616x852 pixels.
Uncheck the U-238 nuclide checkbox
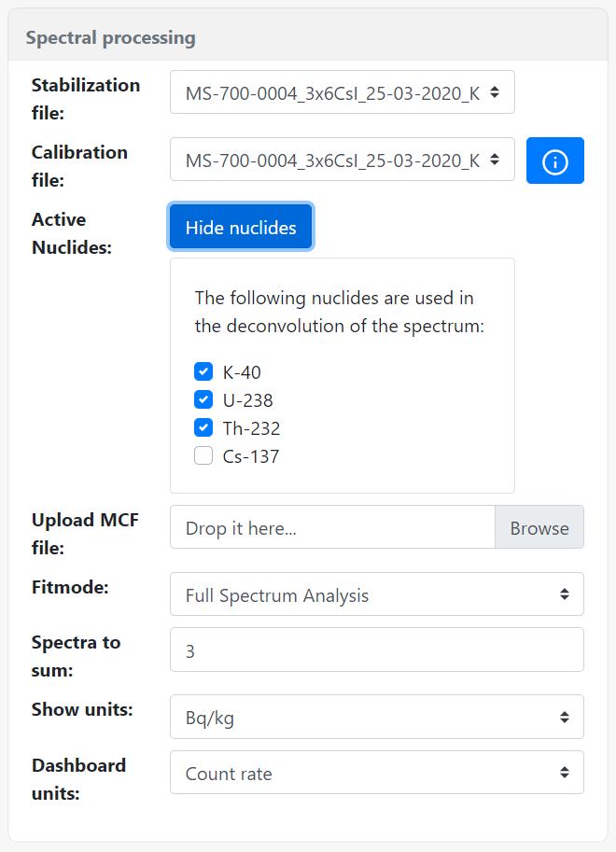click(203, 400)
